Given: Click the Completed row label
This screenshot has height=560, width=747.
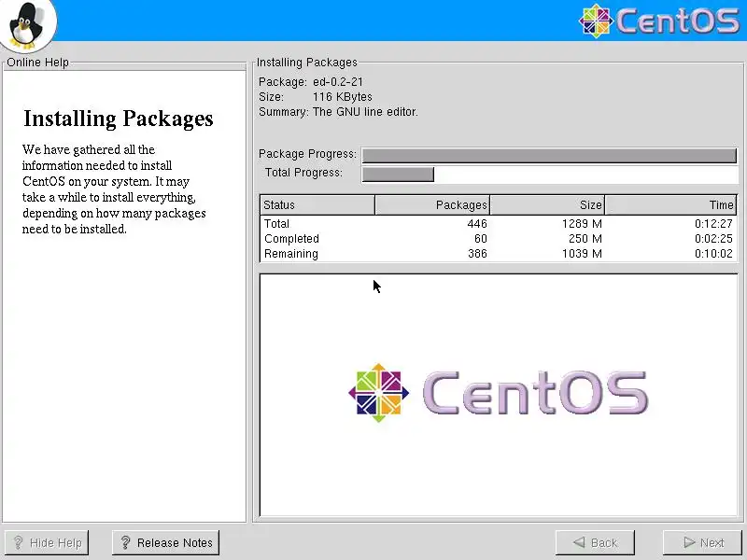Looking at the screenshot, I should (x=291, y=239).
